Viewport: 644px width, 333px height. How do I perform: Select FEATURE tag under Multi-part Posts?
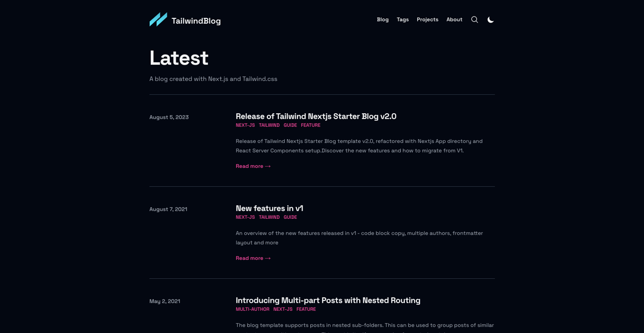point(306,309)
